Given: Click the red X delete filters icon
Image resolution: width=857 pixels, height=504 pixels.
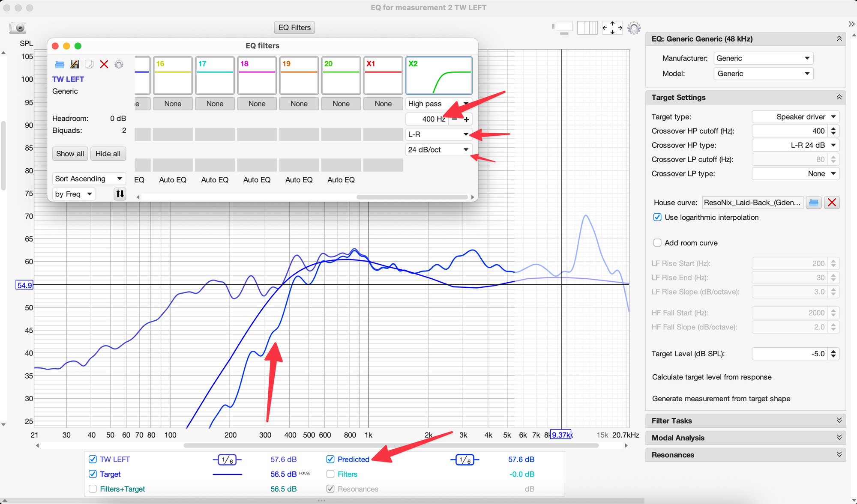Looking at the screenshot, I should (x=104, y=64).
